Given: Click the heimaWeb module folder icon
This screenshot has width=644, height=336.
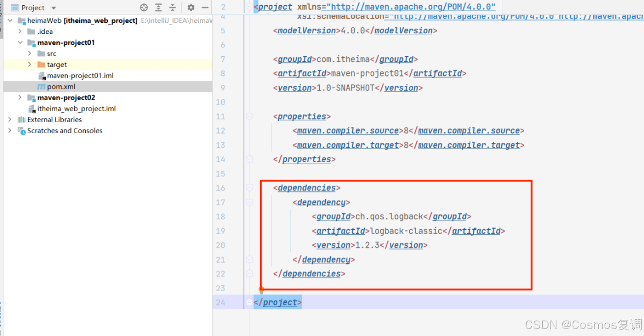Looking at the screenshot, I should click(22, 21).
